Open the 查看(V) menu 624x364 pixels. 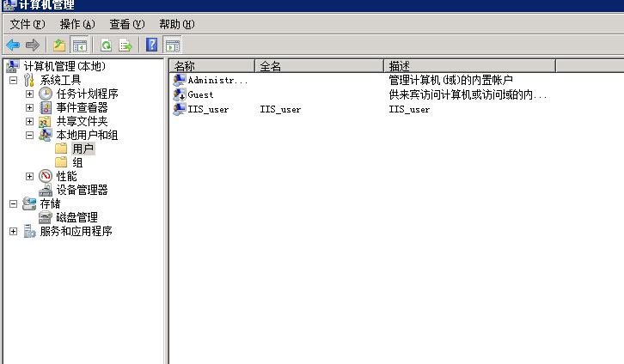tap(126, 24)
